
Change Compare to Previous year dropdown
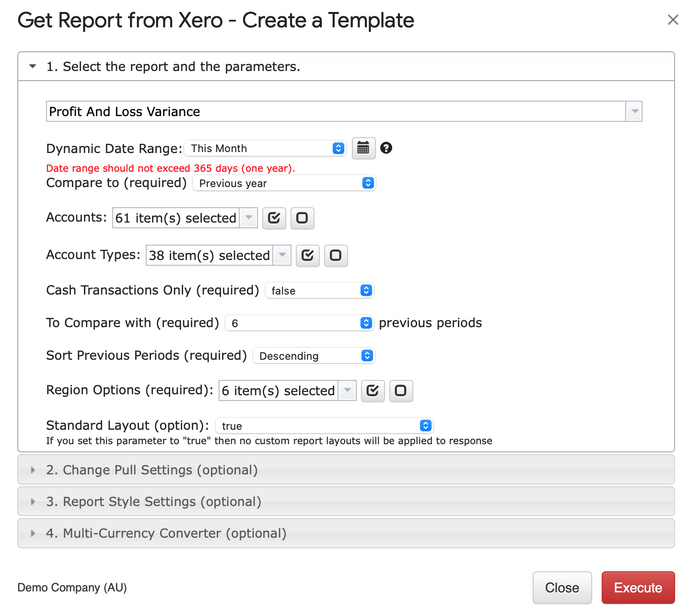click(x=284, y=183)
